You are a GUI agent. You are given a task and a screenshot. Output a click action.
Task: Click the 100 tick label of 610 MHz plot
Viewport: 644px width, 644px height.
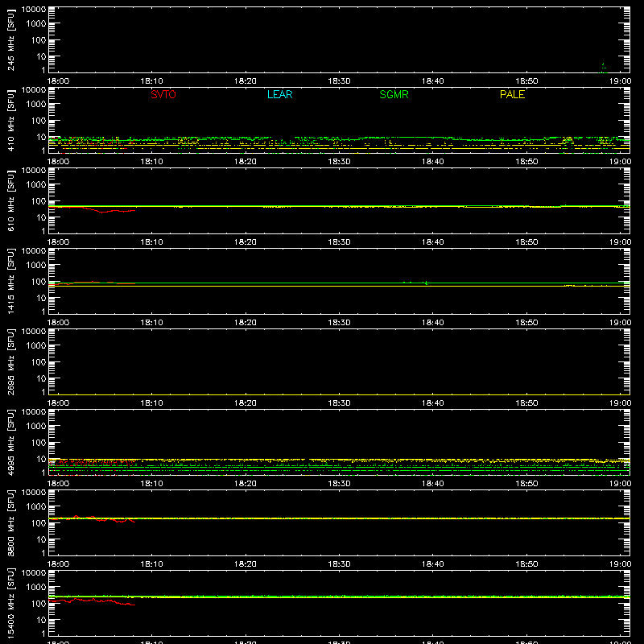[39, 201]
